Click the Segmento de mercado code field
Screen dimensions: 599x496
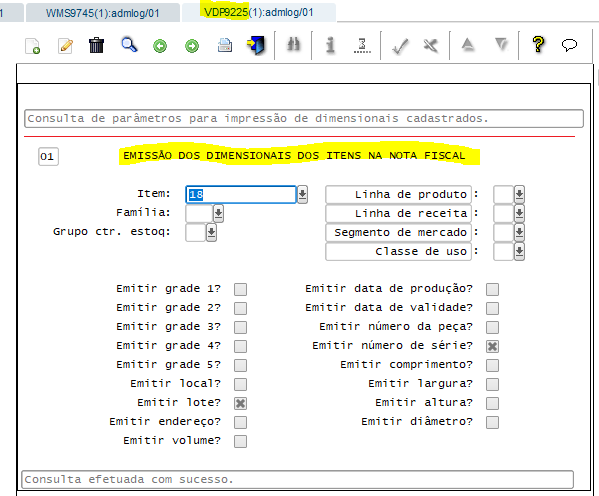coord(503,233)
